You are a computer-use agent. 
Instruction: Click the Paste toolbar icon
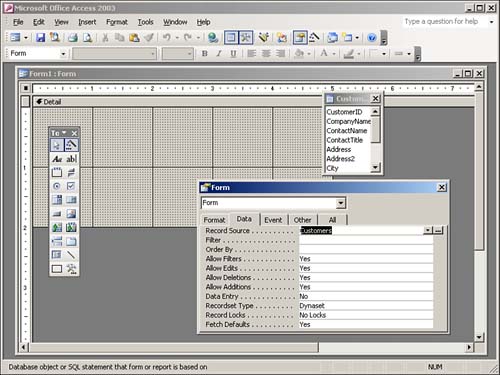pyautogui.click(x=134, y=37)
